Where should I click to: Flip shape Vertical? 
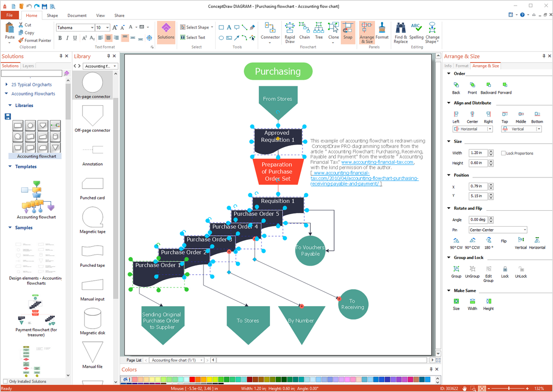[521, 243]
